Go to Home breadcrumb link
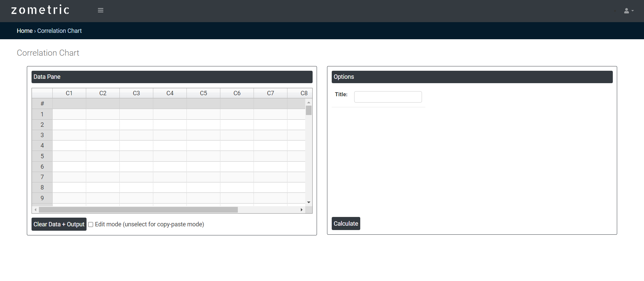644x281 pixels. pyautogui.click(x=24, y=31)
